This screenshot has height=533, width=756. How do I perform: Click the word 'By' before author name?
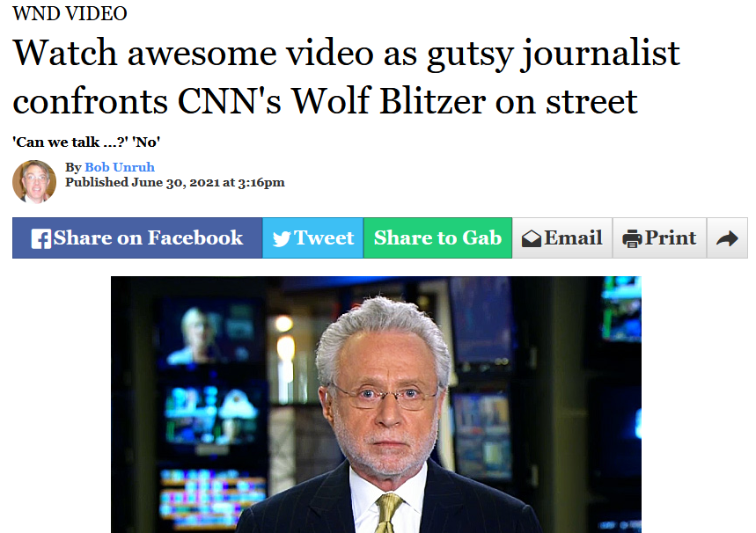(x=73, y=167)
